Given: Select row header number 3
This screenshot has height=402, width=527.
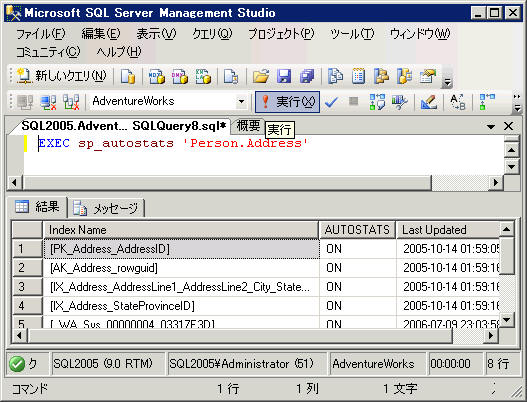Looking at the screenshot, I should [28, 287].
